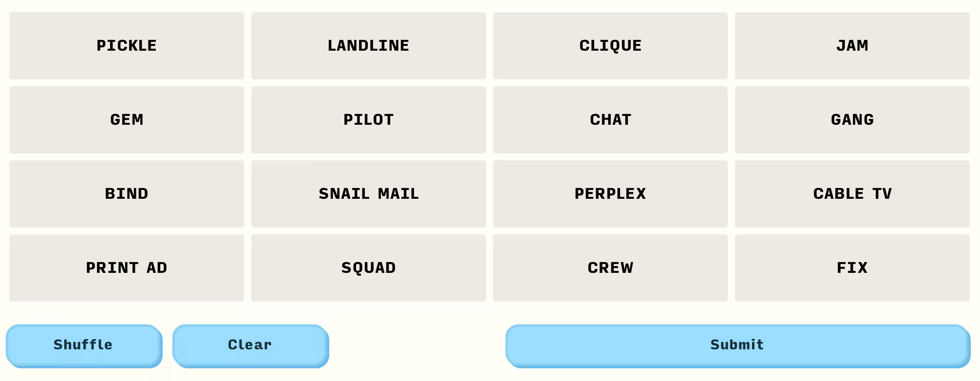Select the PERPLEX word tile
The height and width of the screenshot is (381, 980).
pyautogui.click(x=610, y=194)
